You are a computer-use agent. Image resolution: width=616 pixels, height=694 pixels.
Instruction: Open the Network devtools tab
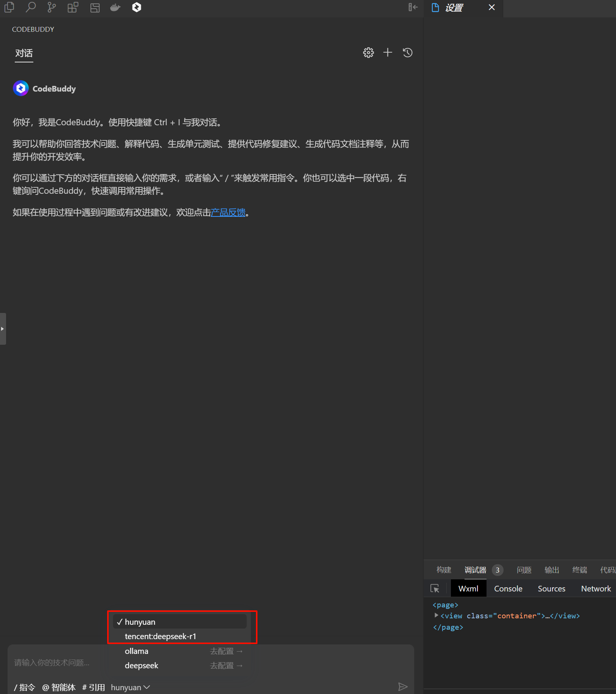(596, 588)
